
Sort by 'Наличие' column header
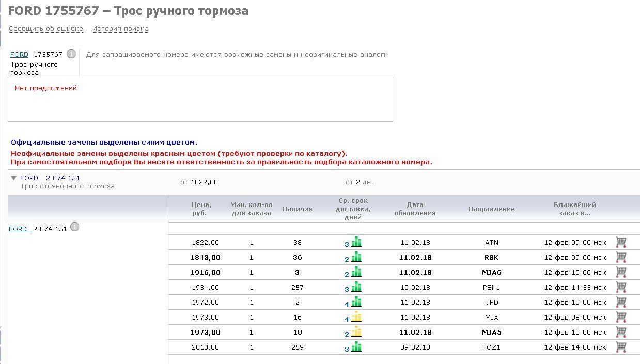coord(297,209)
